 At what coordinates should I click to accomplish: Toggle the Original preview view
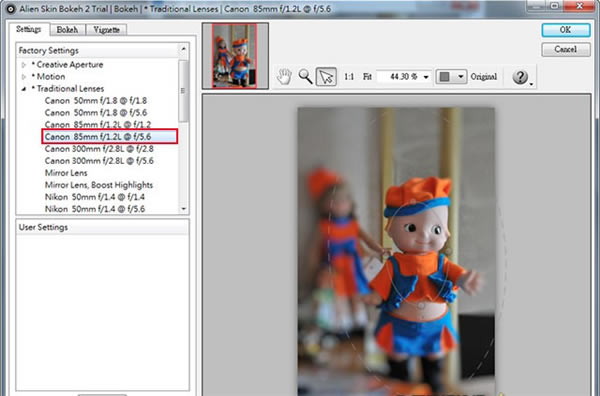point(484,77)
